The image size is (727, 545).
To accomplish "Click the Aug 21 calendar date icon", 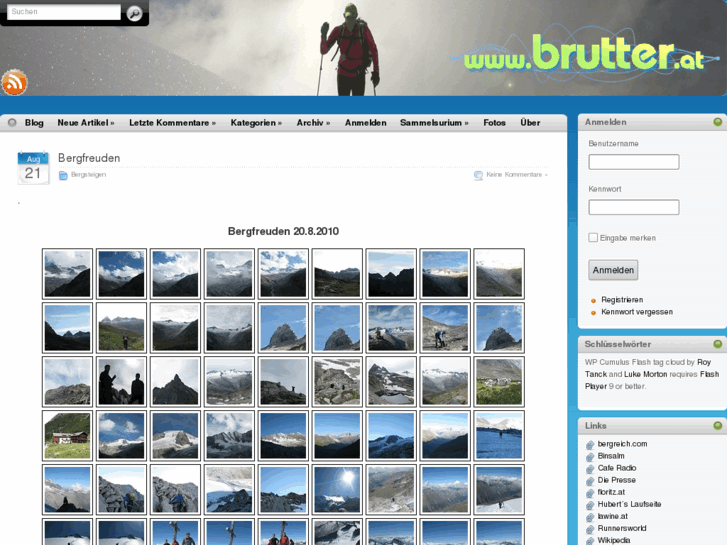I will pyautogui.click(x=33, y=167).
